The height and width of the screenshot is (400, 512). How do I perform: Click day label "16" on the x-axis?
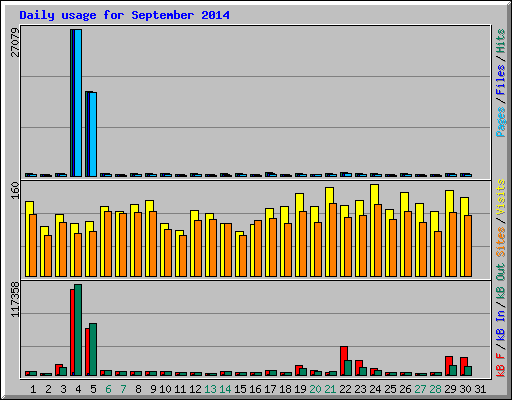(255, 389)
